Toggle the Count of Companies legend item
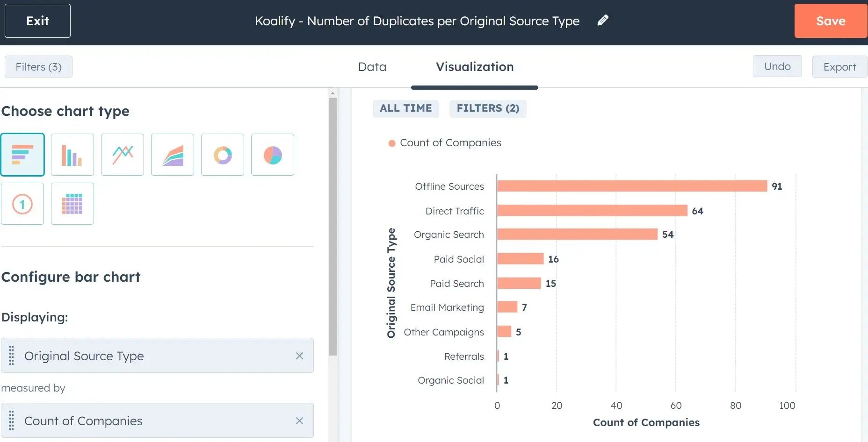 point(445,143)
